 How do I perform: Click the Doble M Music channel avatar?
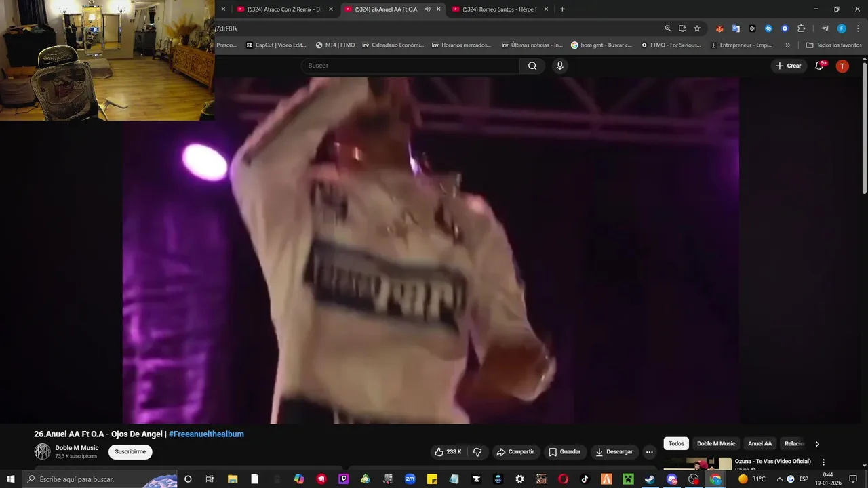tap(43, 451)
